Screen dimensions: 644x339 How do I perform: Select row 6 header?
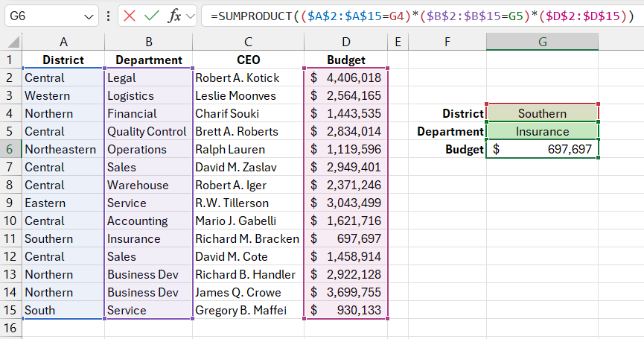click(10, 149)
